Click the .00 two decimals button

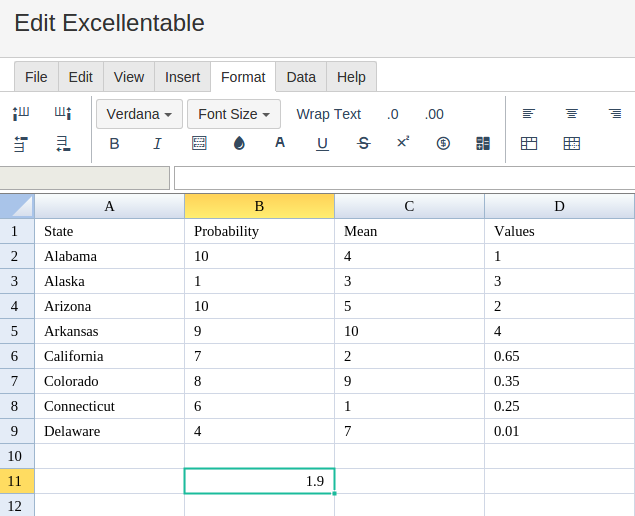pos(434,114)
